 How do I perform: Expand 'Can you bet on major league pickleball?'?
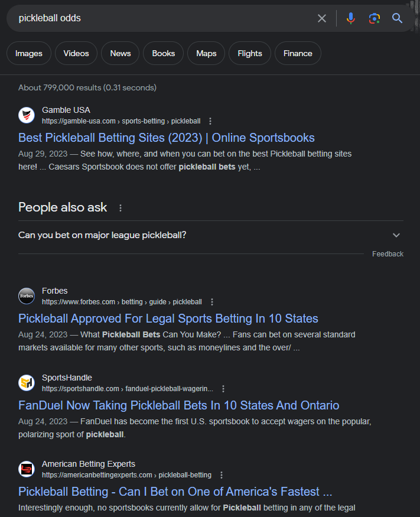[211, 235]
